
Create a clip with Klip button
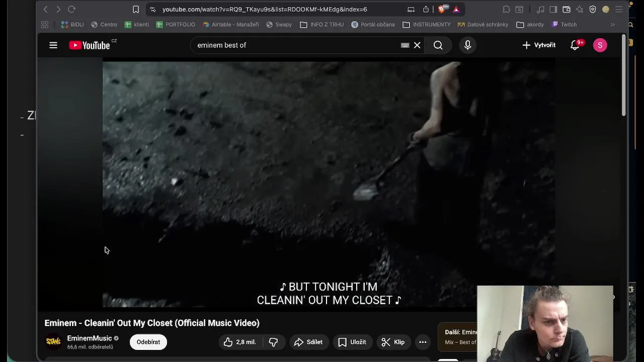pyautogui.click(x=393, y=342)
